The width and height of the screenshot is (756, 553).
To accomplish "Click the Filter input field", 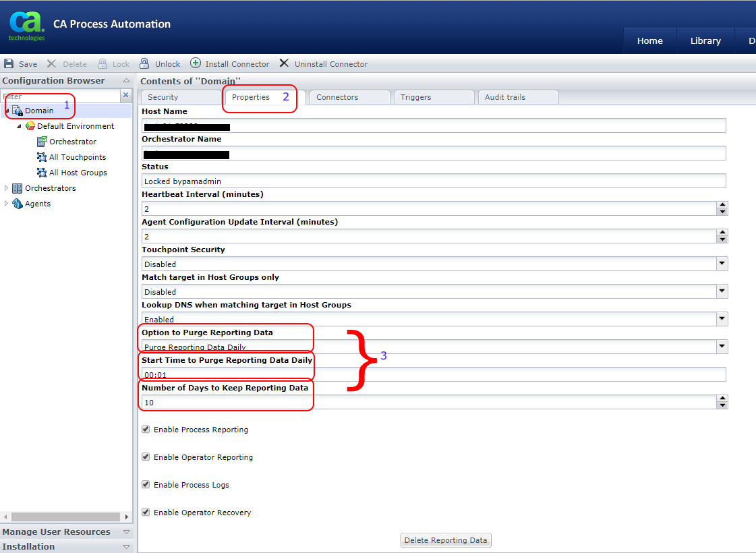I will (x=61, y=96).
